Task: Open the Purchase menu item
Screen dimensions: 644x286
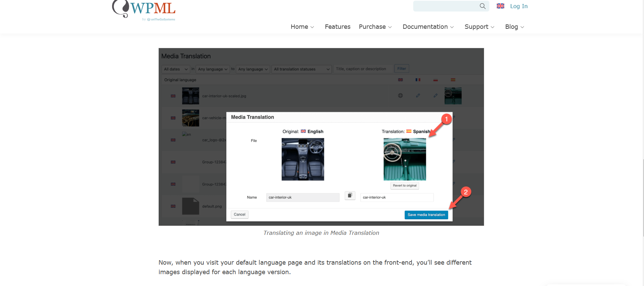Action: 372,27
